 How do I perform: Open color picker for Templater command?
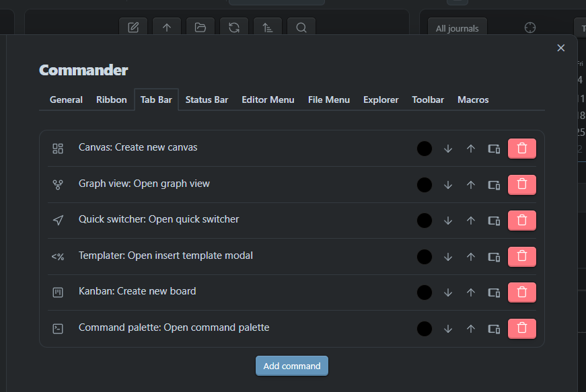pyautogui.click(x=425, y=256)
